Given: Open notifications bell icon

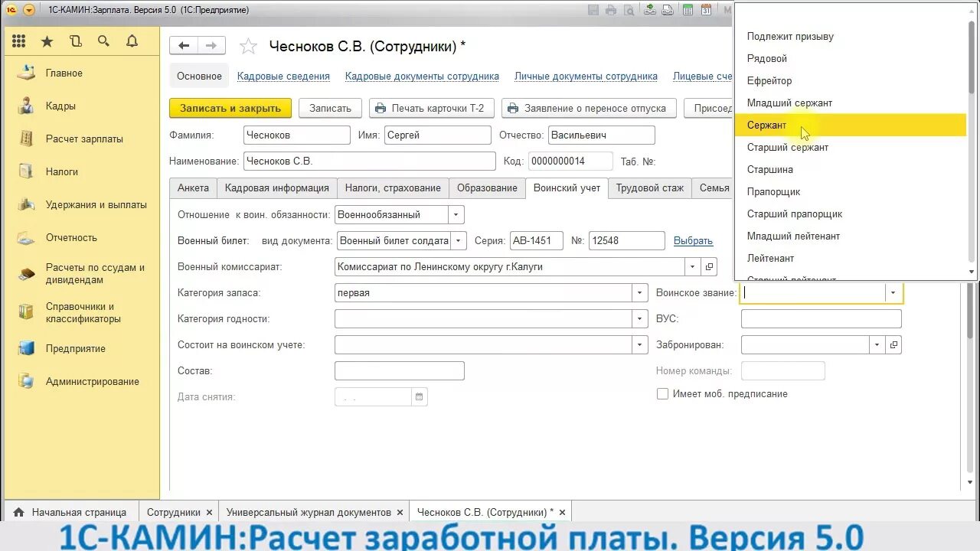Looking at the screenshot, I should coord(132,41).
